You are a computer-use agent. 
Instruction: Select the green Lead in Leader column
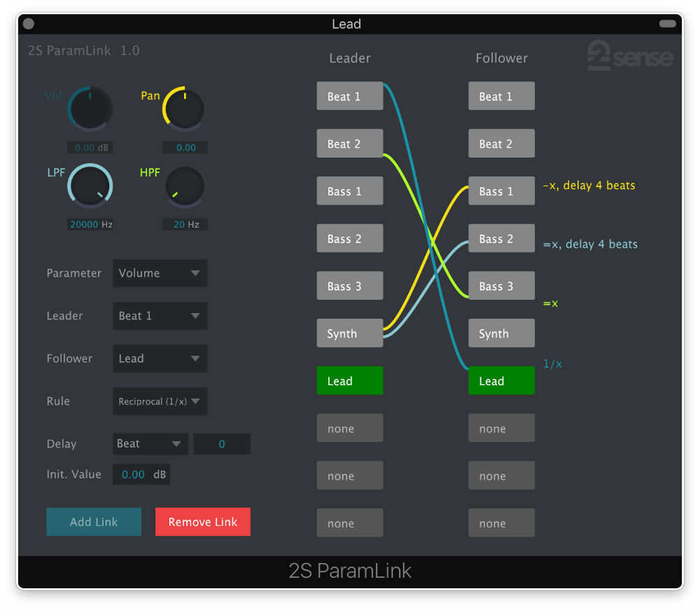pos(350,380)
